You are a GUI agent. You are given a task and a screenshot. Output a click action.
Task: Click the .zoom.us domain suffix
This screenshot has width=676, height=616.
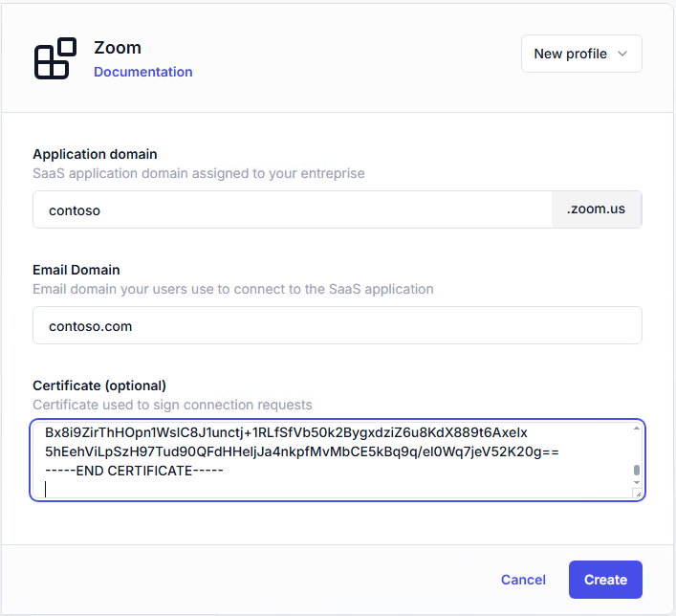tap(597, 209)
